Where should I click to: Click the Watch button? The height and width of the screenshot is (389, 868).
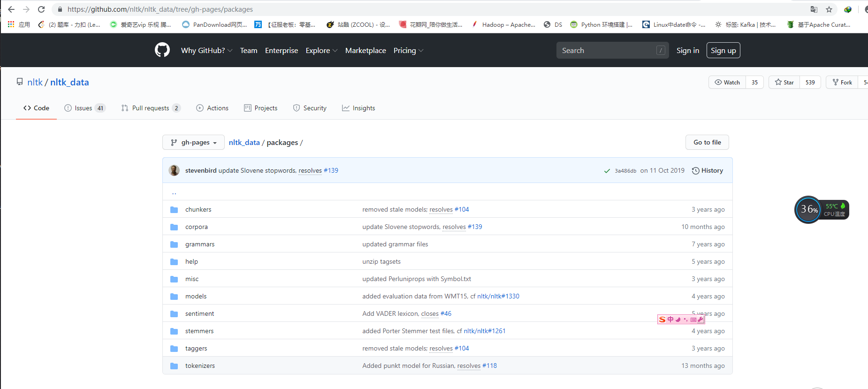[727, 82]
